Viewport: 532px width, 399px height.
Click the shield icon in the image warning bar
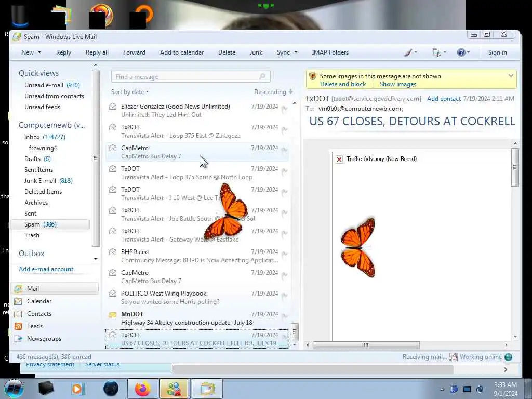[312, 76]
